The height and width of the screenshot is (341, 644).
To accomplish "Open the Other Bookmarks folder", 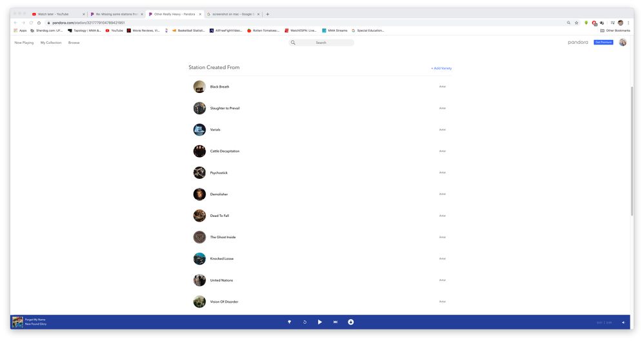I will tap(615, 30).
